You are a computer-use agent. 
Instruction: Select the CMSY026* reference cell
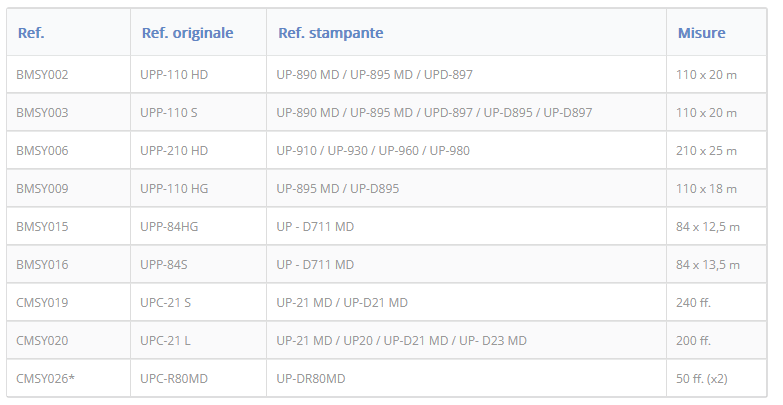point(68,378)
